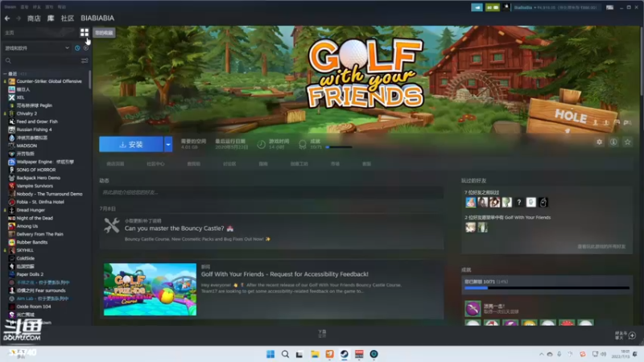Open Windows taskbar search
This screenshot has height=362, width=644.
point(285,354)
